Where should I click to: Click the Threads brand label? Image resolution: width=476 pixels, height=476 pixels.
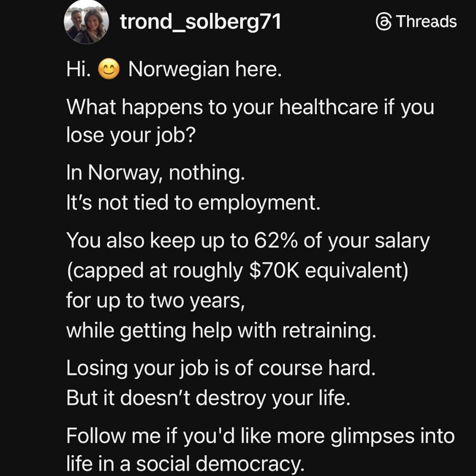[x=426, y=22]
